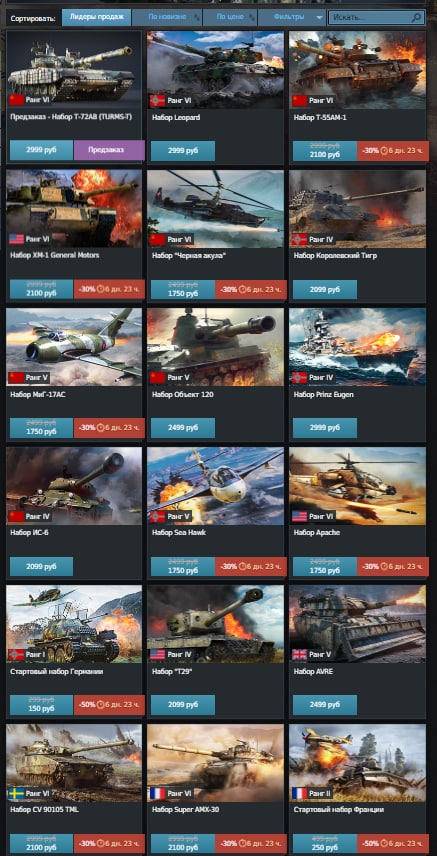This screenshot has width=437, height=856.
Task: Select the 'Лидеры продаж' sort tab
Action: click(96, 17)
